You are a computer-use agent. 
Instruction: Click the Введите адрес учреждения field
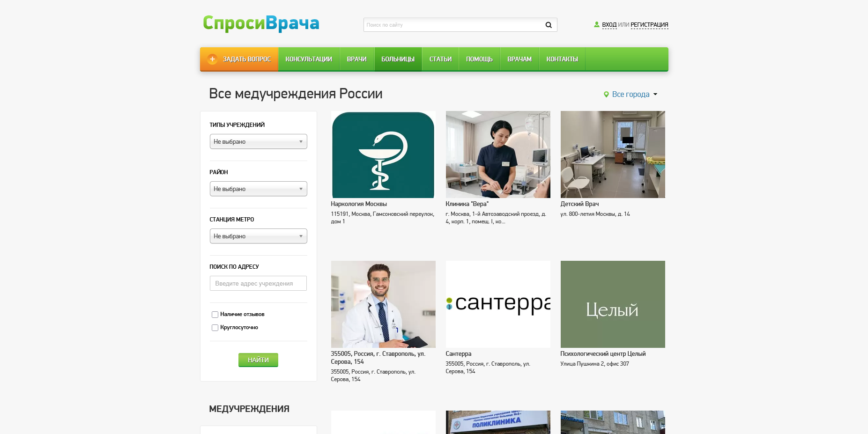(x=258, y=283)
